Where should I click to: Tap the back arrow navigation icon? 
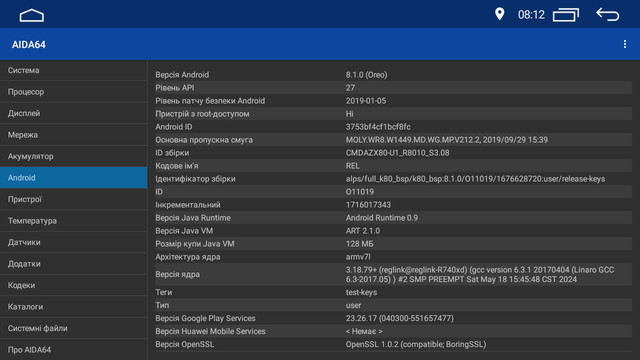pyautogui.click(x=607, y=15)
